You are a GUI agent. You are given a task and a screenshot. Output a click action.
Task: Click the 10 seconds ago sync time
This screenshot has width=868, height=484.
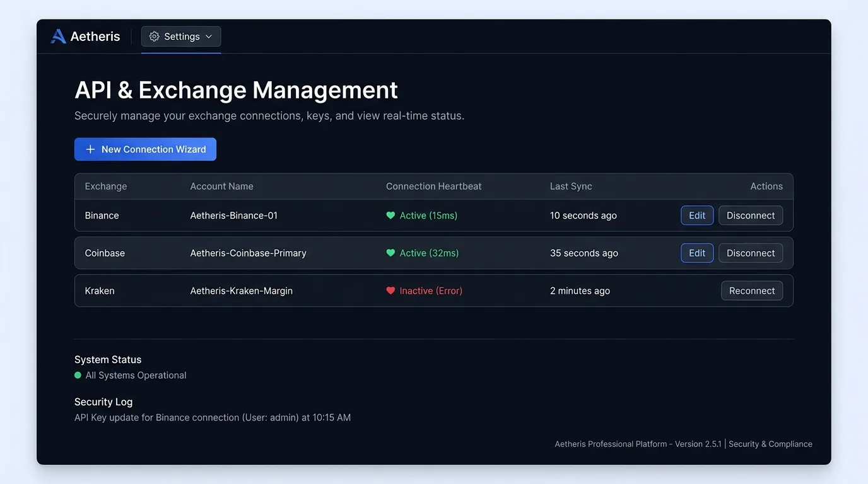point(584,216)
